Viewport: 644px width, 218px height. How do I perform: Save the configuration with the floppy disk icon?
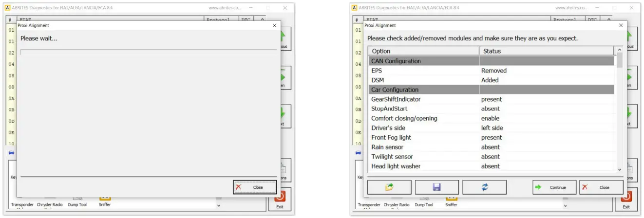pos(436,187)
